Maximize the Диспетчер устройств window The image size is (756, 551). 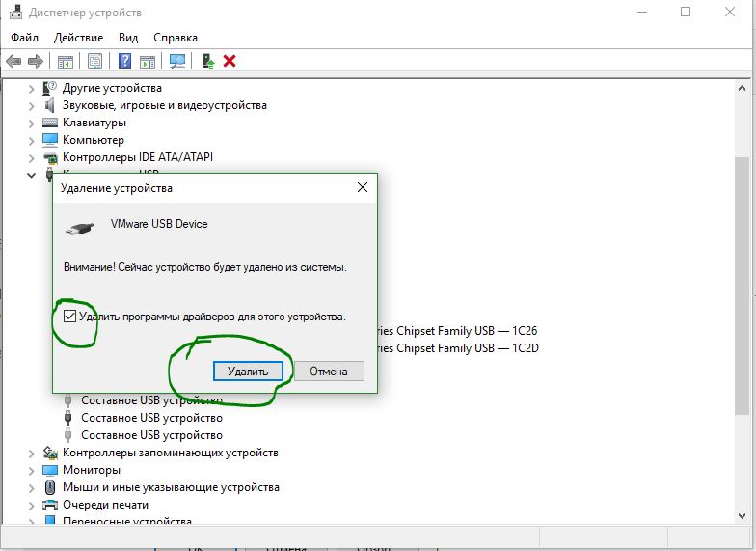686,12
